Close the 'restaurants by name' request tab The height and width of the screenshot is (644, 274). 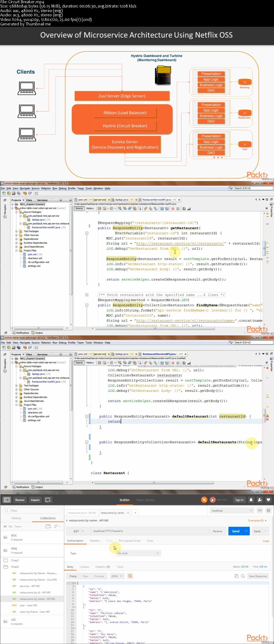click(x=128, y=513)
